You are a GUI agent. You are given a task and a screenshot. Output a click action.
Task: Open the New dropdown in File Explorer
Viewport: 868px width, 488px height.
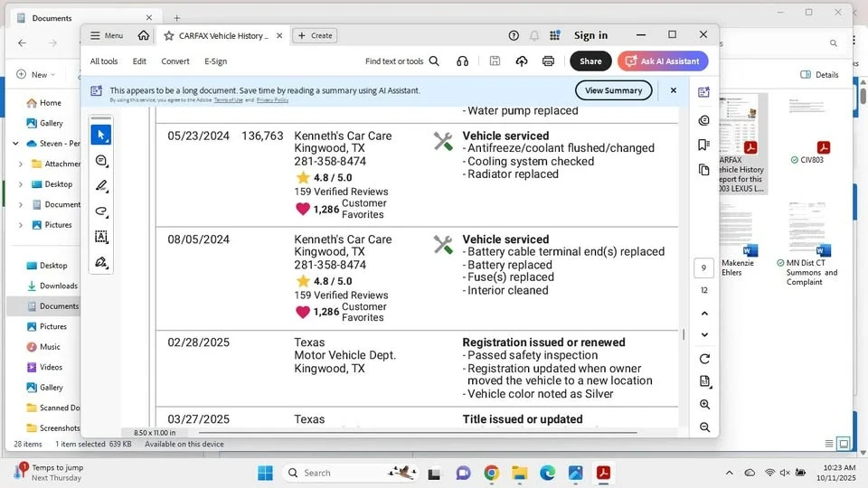tap(36, 75)
